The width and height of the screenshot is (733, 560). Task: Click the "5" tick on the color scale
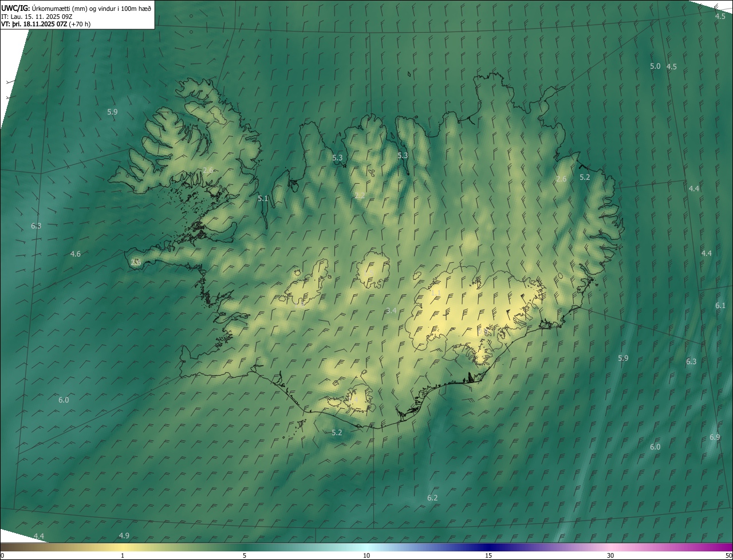click(245, 555)
